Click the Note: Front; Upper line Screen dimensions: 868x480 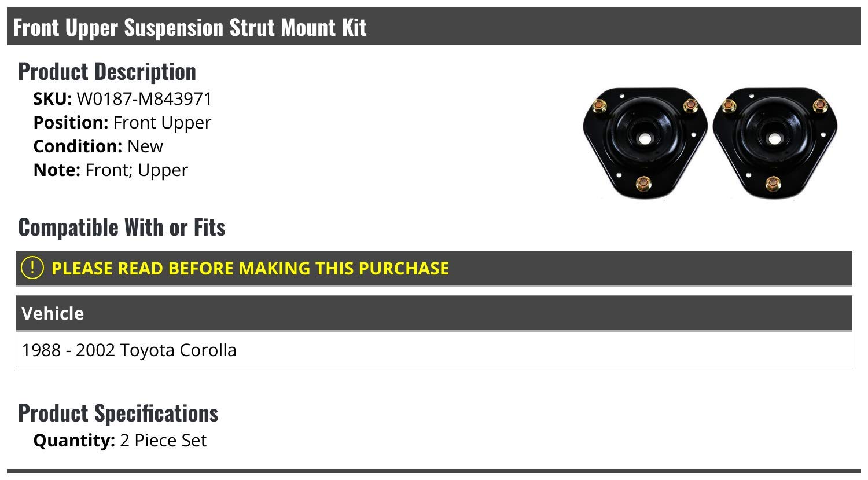111,170
